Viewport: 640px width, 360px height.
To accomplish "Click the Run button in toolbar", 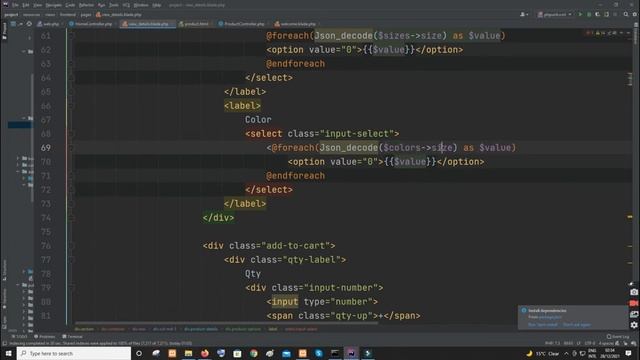I will tap(580, 15).
